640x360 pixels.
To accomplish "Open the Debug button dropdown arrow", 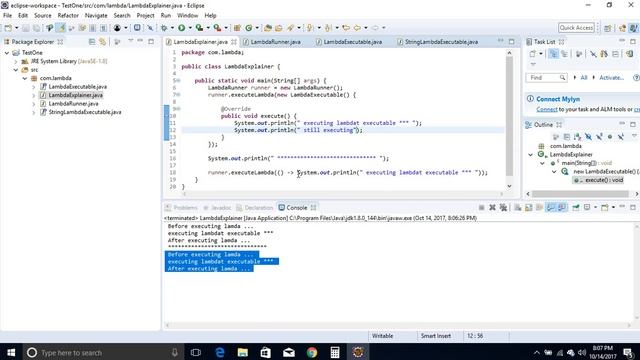I will [172, 28].
